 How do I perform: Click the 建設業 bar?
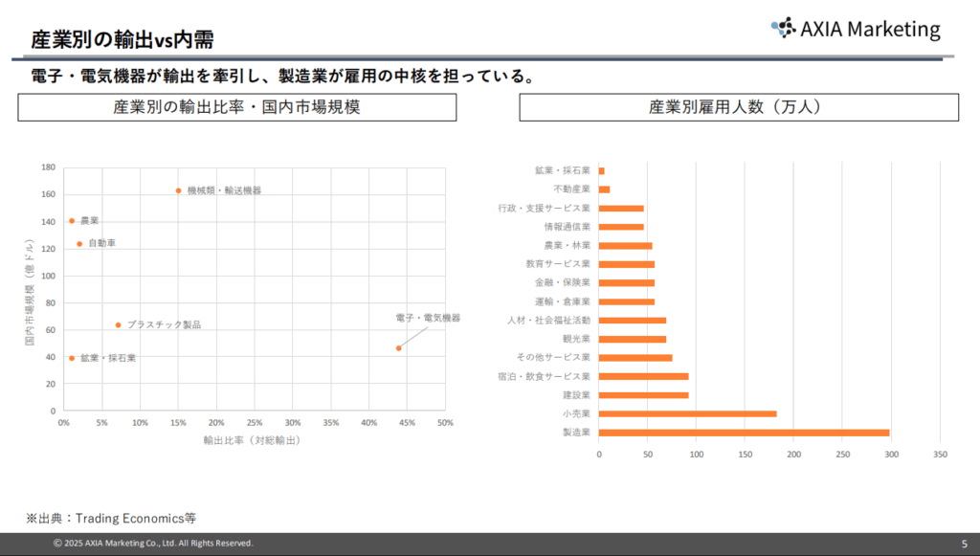(x=643, y=395)
